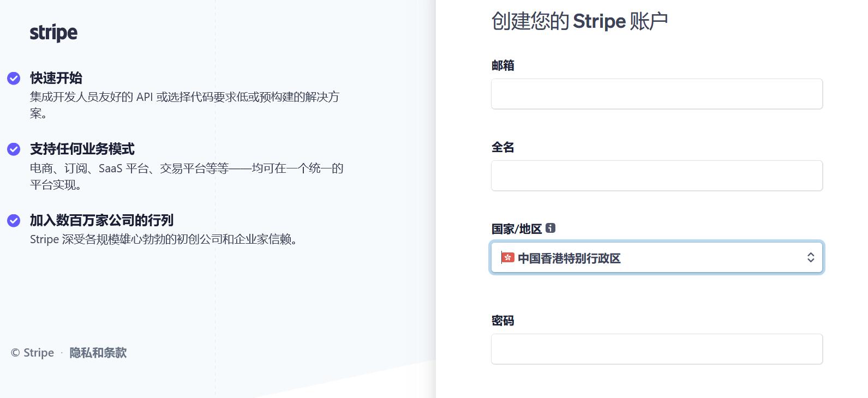The height and width of the screenshot is (398, 868).
Task: Click the 创建您的 Stripe 账户 heading
Action: pos(579,21)
